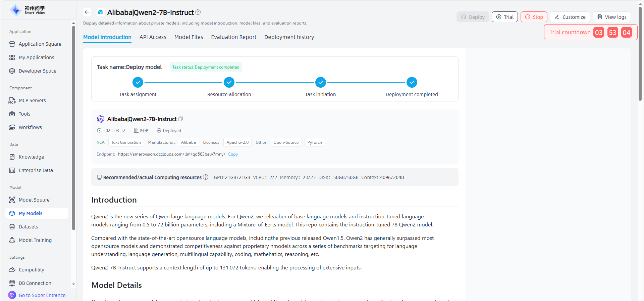The width and height of the screenshot is (644, 301).
Task: Open View logs
Action: click(x=612, y=17)
